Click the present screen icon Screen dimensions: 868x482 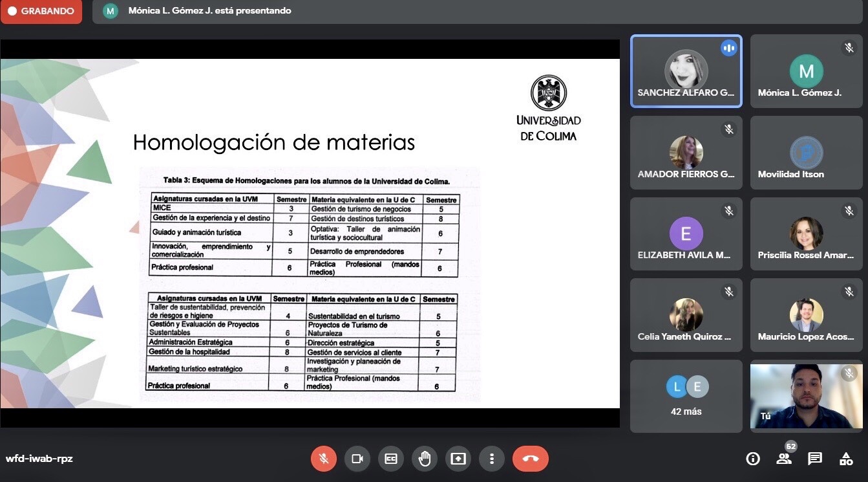tap(458, 459)
